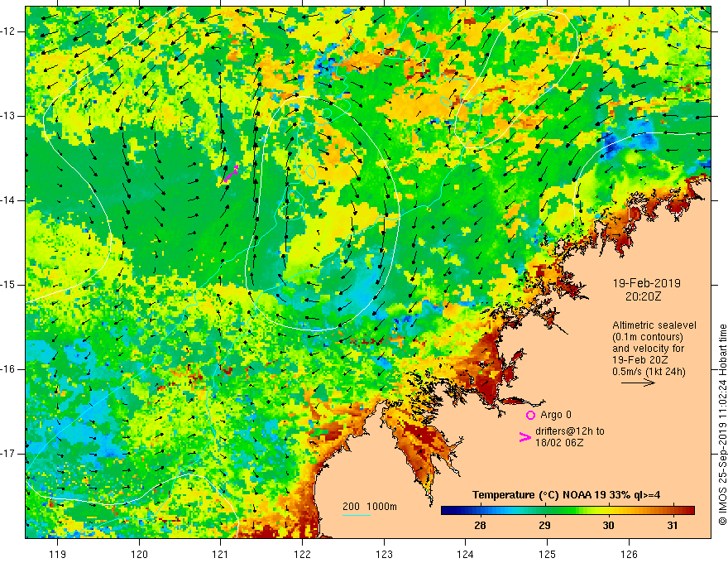This screenshot has height=563, width=728.
Task: Click longitude label 123 on bottom axis
Action: 384,554
